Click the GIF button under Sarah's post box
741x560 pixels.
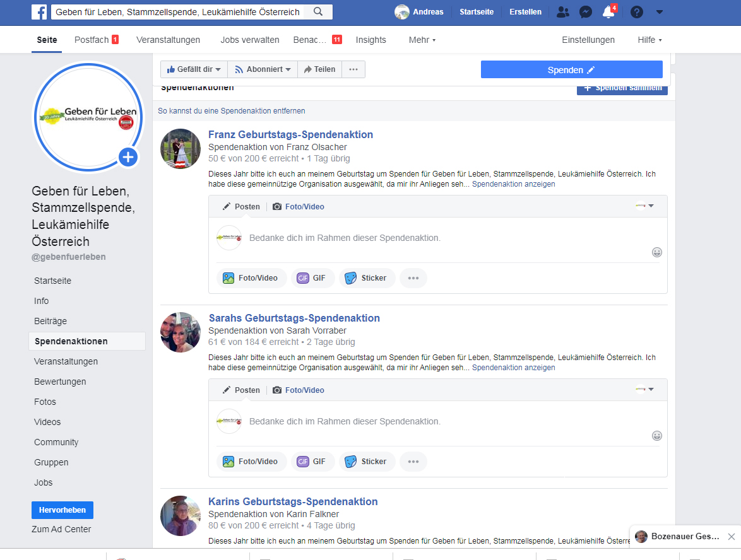(x=313, y=462)
